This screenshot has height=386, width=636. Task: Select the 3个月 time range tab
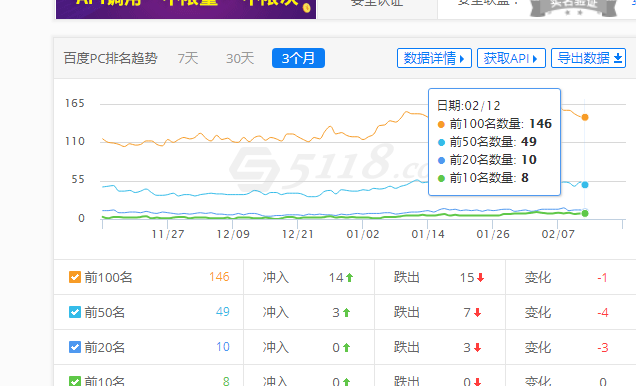pos(298,58)
